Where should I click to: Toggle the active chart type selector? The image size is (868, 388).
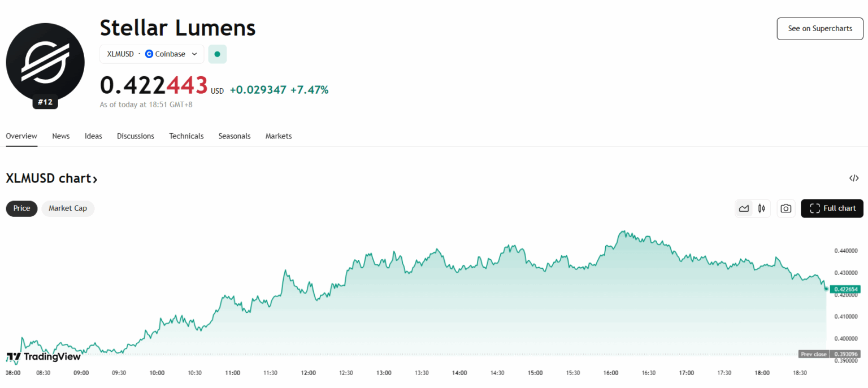[x=744, y=208]
